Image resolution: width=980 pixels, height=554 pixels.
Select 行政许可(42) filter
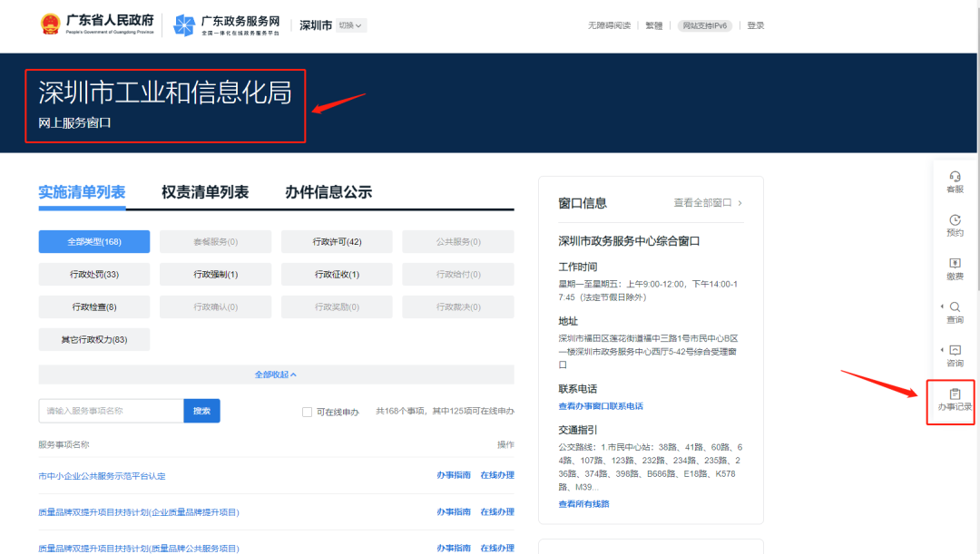[x=337, y=242]
